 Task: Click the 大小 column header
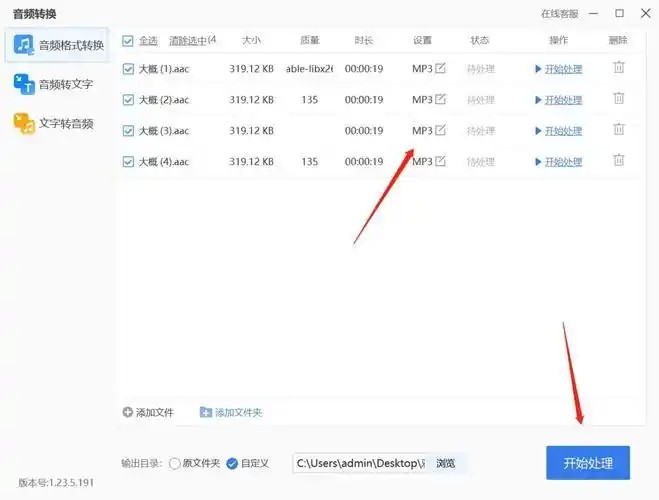(251, 40)
